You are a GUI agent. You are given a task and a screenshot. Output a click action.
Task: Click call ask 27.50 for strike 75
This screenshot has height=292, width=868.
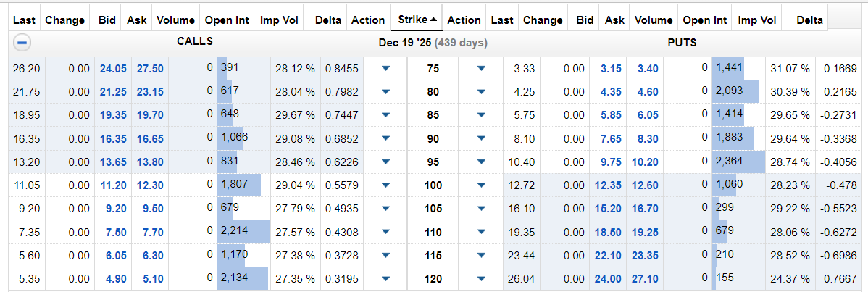(x=149, y=68)
